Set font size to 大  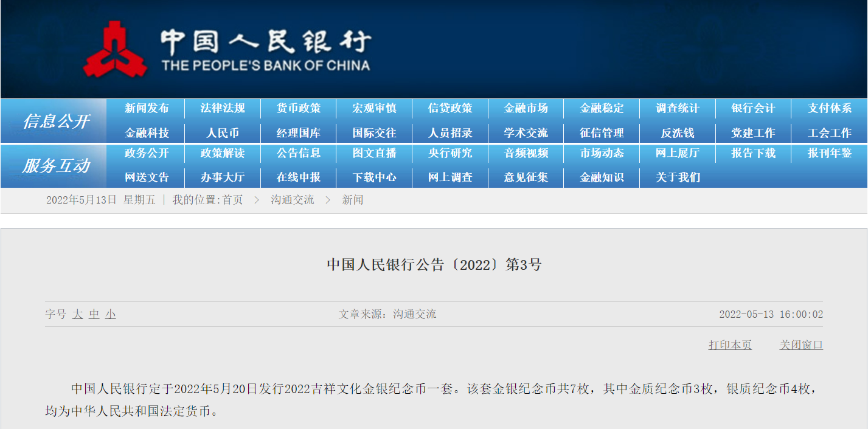(77, 314)
